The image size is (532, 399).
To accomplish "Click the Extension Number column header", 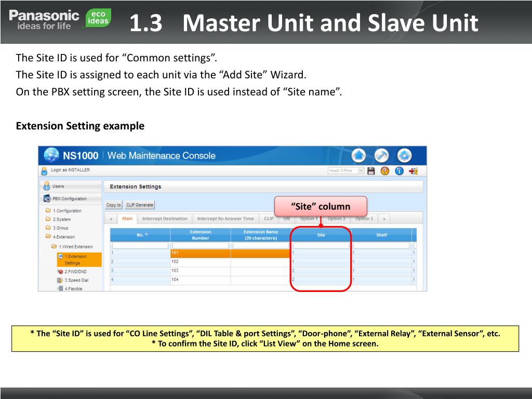I will tap(201, 235).
